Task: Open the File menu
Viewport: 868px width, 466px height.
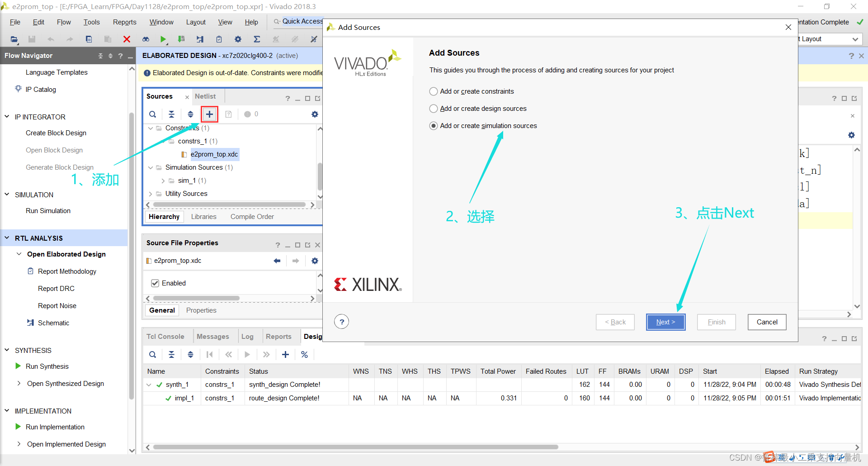Action: 15,22
